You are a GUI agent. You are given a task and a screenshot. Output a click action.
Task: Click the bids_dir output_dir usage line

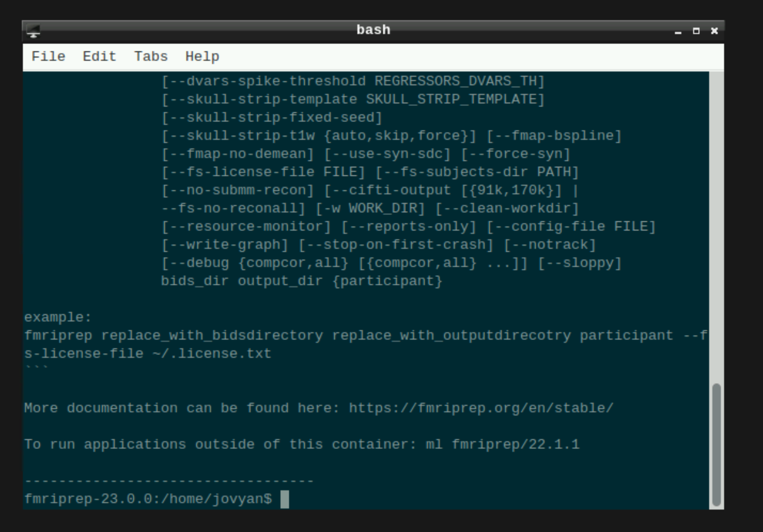click(302, 281)
